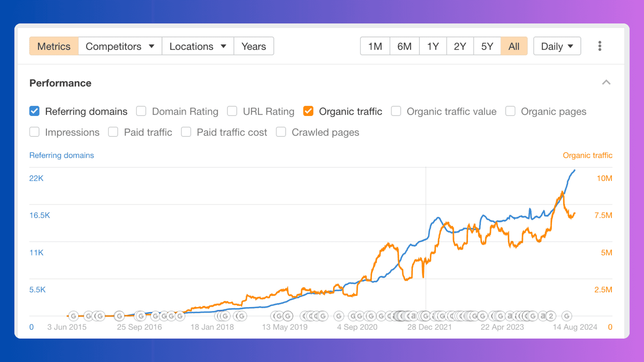This screenshot has width=644, height=362.
Task: Switch to the Years tab
Action: (x=254, y=46)
